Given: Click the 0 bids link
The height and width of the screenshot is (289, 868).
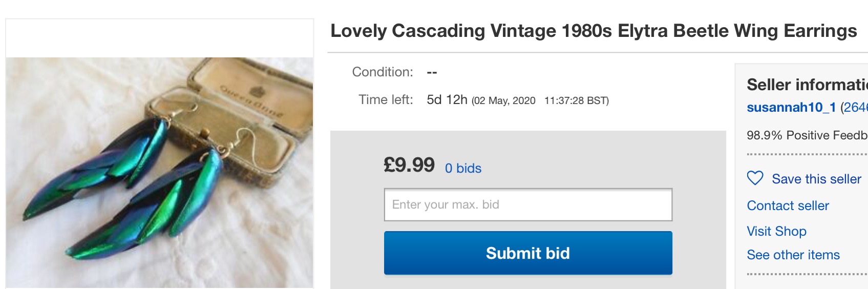Looking at the screenshot, I should pos(463,168).
